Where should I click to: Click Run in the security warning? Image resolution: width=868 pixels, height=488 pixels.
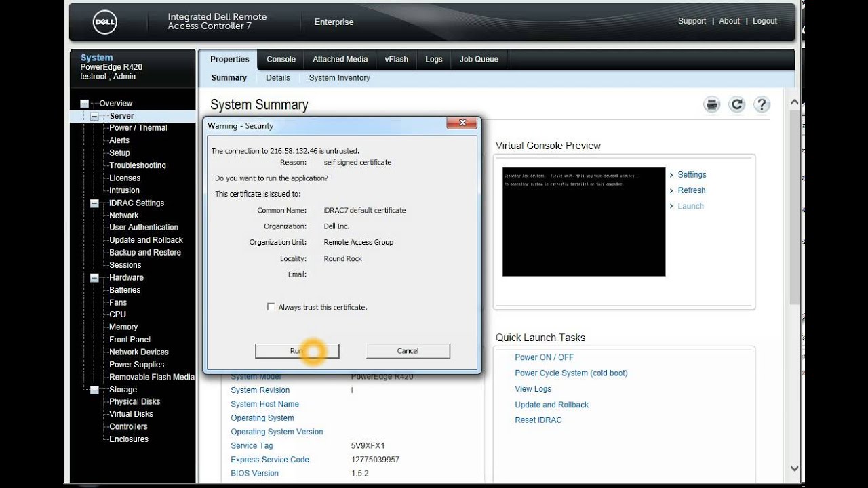click(x=296, y=350)
